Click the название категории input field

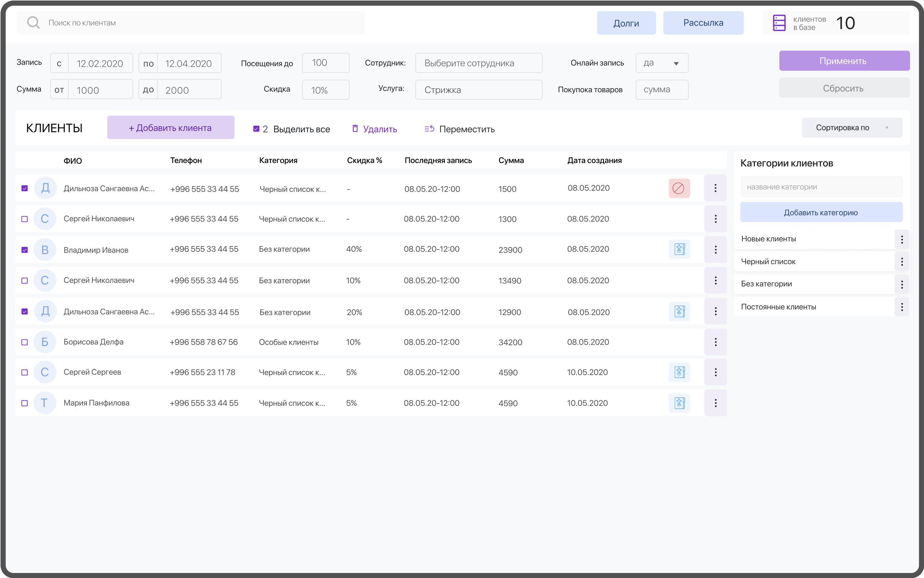tap(822, 187)
